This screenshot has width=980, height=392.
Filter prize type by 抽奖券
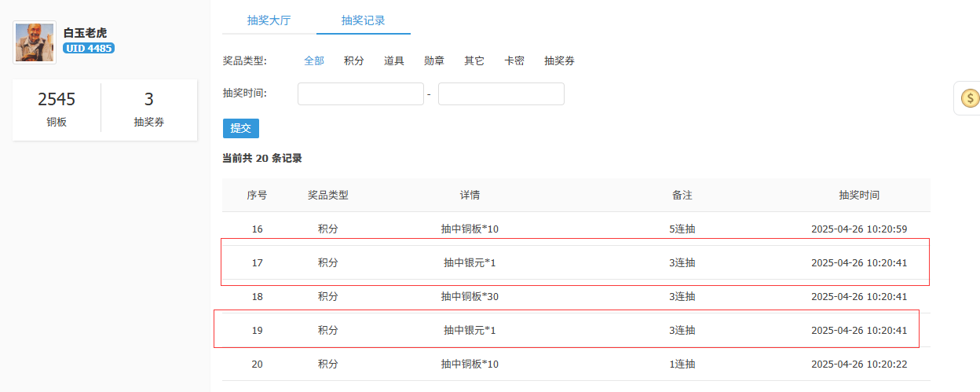[559, 60]
